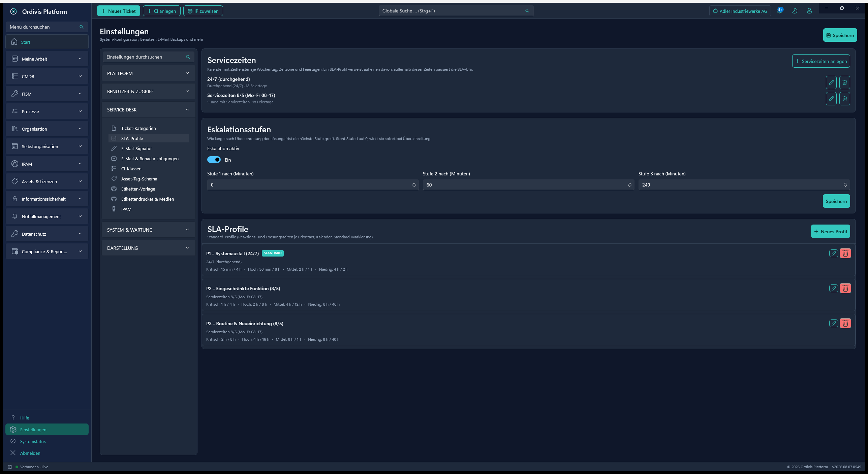
Task: Open the notifications bell with 9+ badge
Action: [780, 11]
